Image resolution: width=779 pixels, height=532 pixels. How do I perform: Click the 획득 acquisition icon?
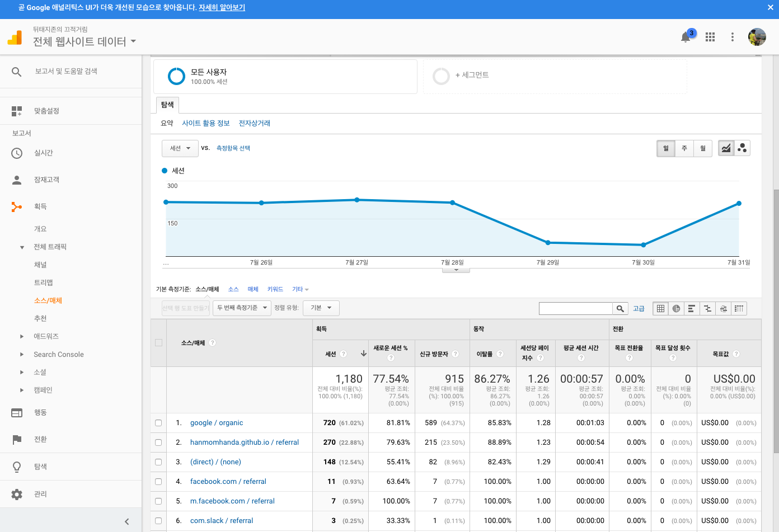point(17,207)
